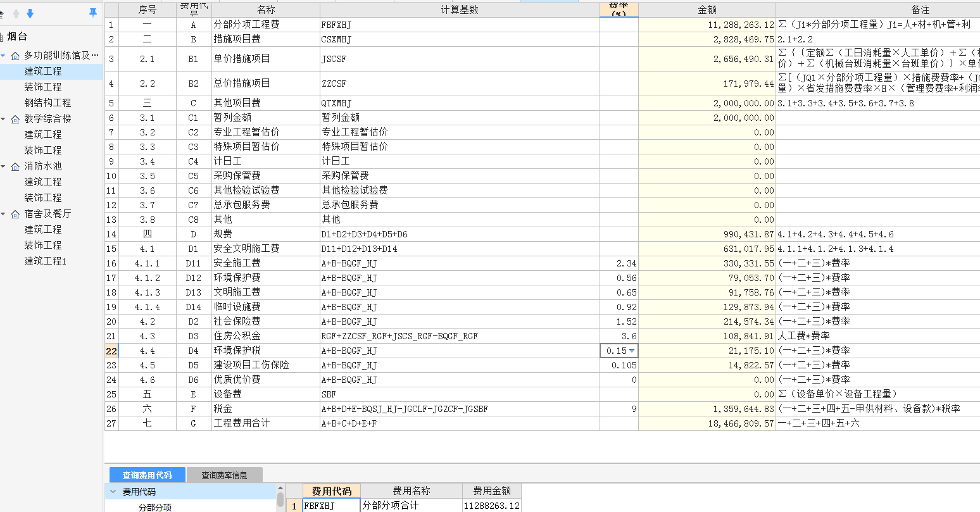Image resolution: width=980 pixels, height=512 pixels.
Task: Click the 序号 column header
Action: pyautogui.click(x=147, y=10)
